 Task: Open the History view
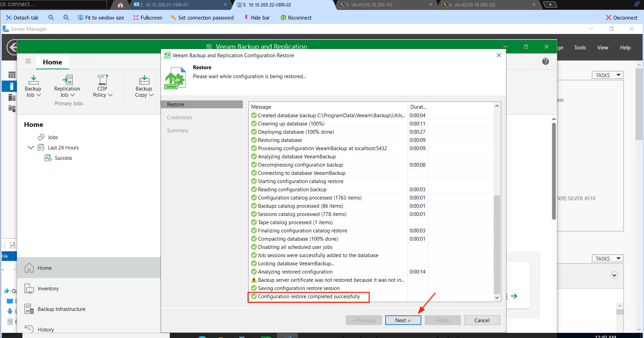tap(89, 329)
